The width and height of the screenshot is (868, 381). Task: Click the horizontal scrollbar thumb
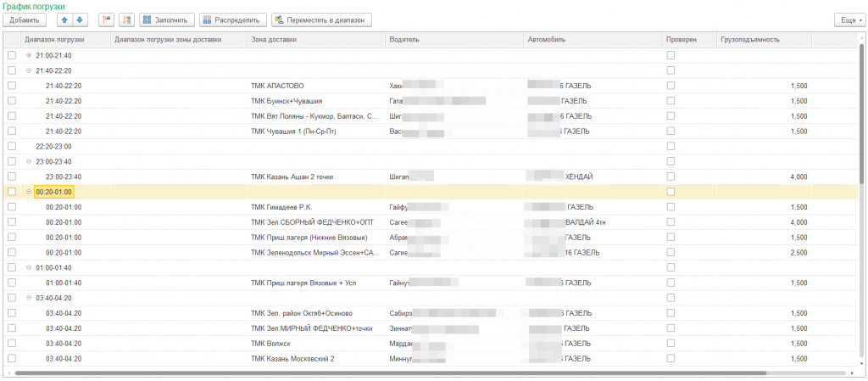point(390,373)
